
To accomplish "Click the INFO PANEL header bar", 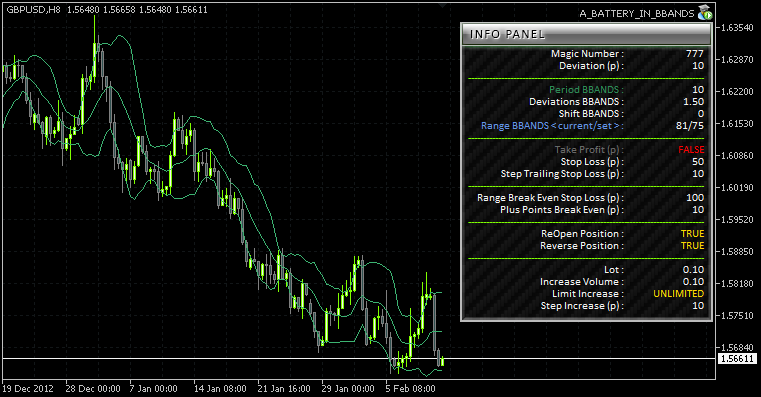I will [586, 34].
